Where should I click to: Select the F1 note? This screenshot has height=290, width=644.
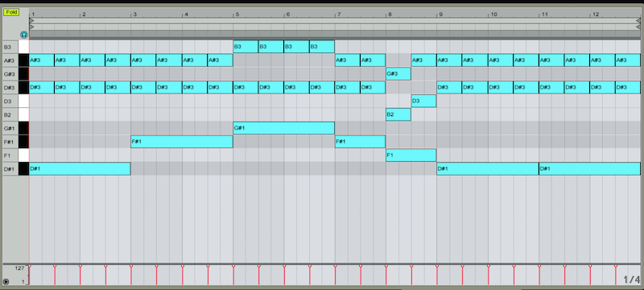coord(411,155)
